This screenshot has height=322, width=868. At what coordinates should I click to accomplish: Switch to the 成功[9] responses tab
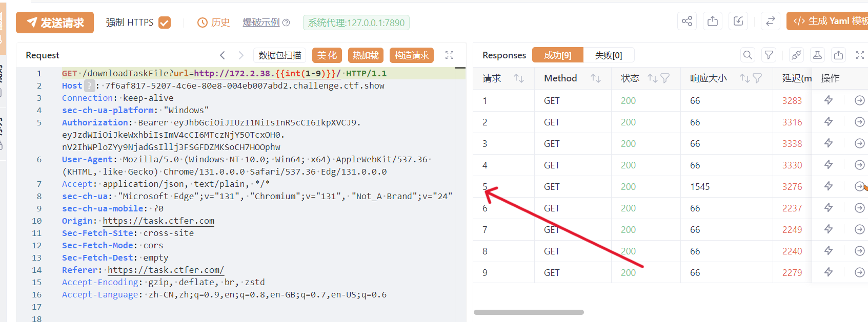(558, 55)
